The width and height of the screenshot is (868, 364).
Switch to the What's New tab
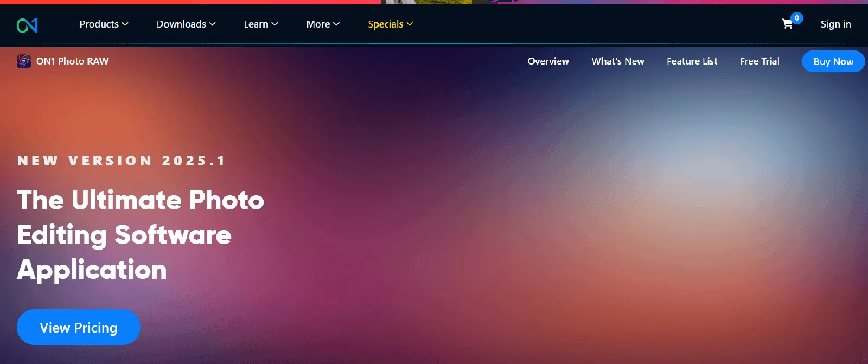pos(618,61)
